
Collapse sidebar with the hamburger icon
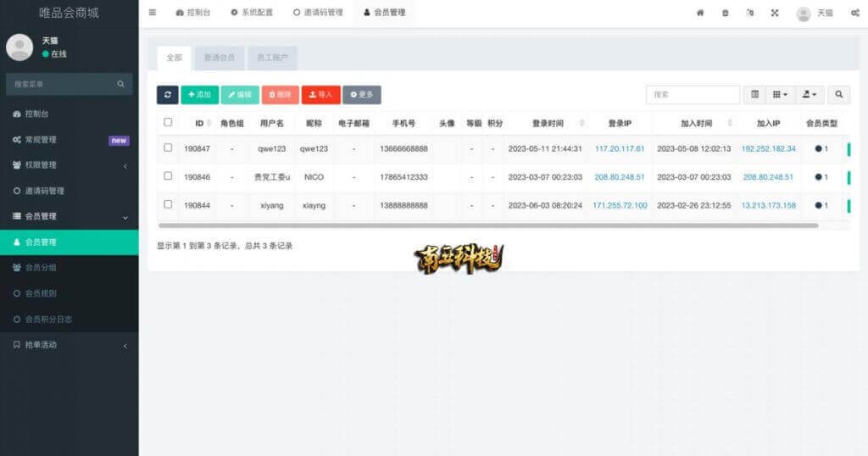153,13
